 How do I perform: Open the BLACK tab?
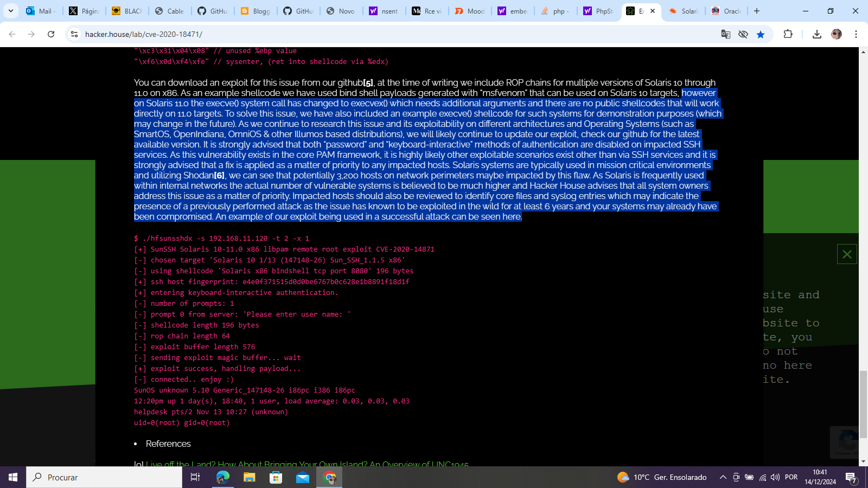pos(126,11)
